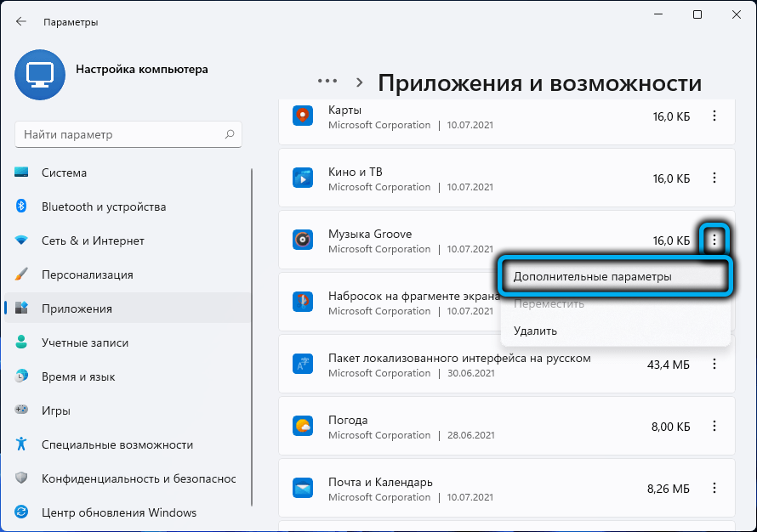Click the Погода app icon

tap(303, 427)
